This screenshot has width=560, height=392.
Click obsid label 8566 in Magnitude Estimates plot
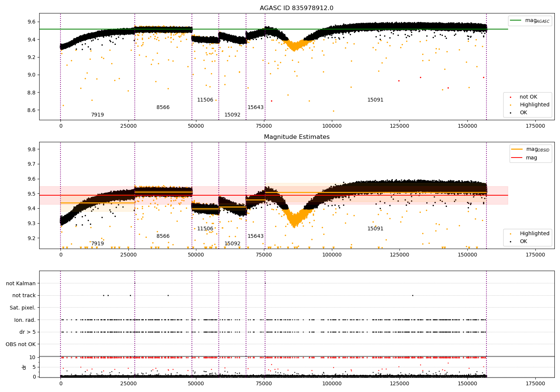pos(163,236)
